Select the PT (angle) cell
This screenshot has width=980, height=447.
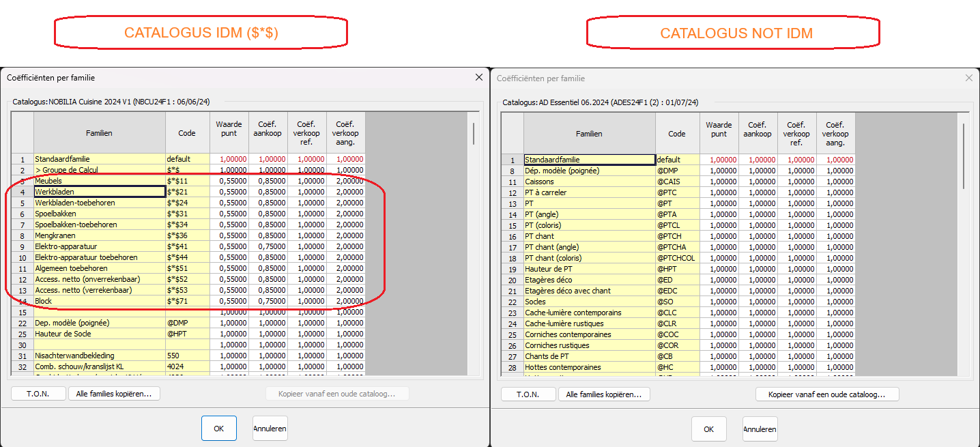click(x=590, y=214)
